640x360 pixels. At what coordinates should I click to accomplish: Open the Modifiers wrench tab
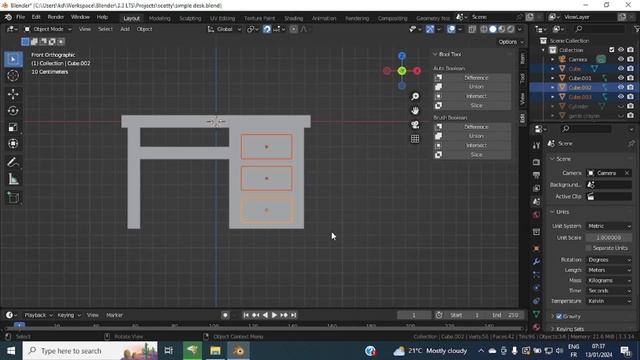[536, 261]
